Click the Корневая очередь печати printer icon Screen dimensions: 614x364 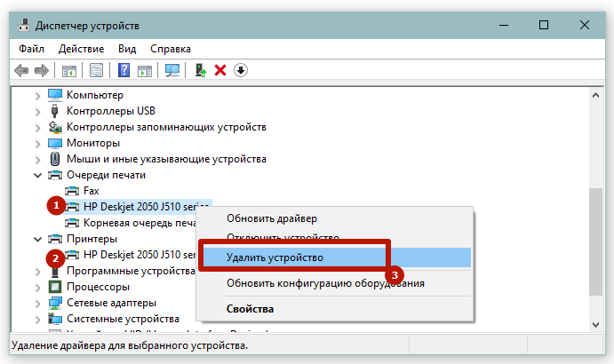72,223
